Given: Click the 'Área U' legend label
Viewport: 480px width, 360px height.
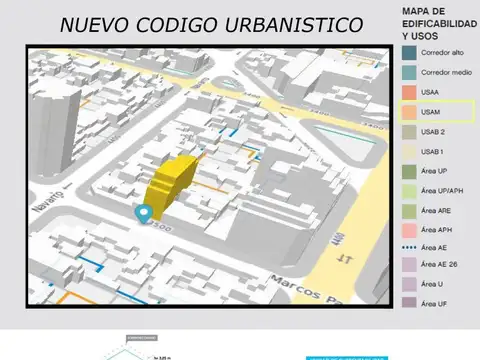Looking at the screenshot, I should pyautogui.click(x=432, y=284).
